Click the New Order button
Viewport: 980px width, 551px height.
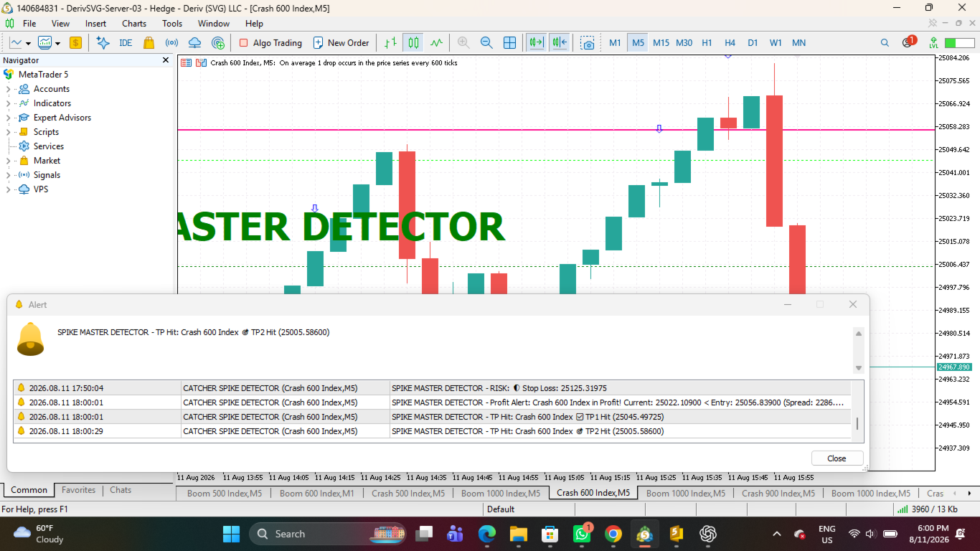coord(341,43)
